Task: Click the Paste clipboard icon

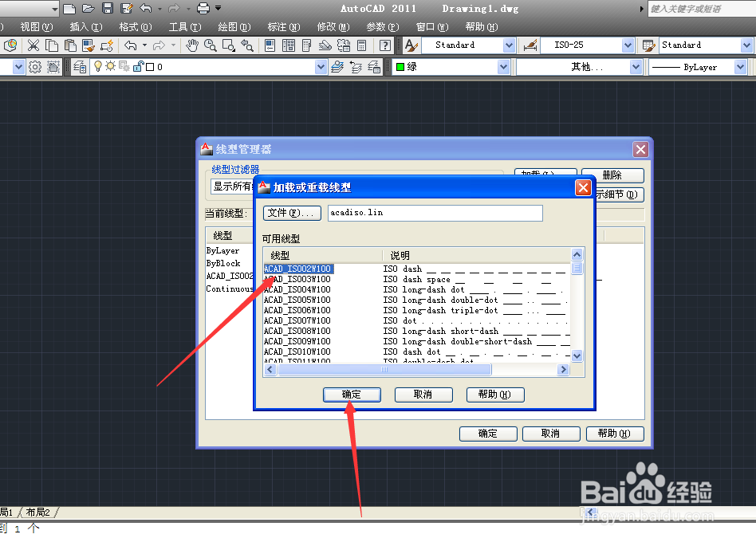Action: tap(70, 45)
